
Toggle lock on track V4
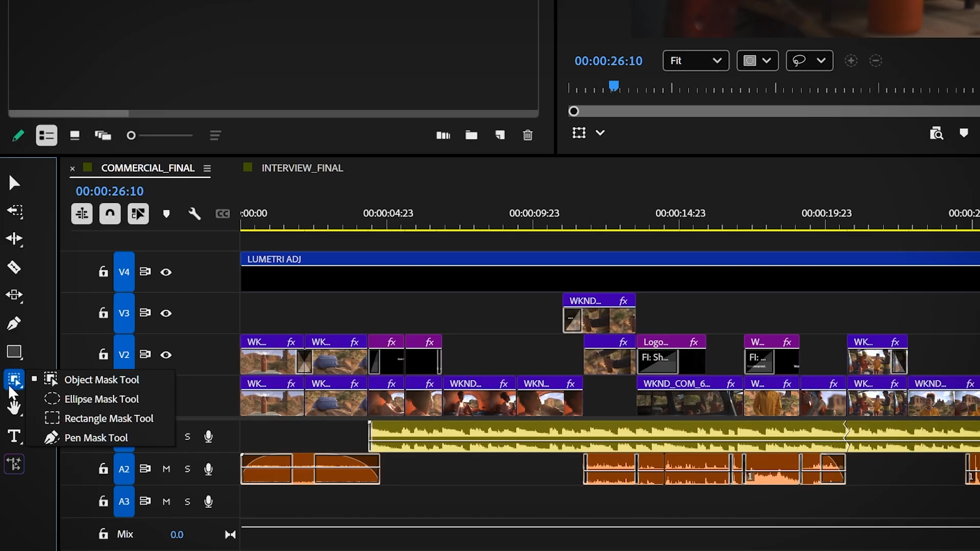point(103,272)
